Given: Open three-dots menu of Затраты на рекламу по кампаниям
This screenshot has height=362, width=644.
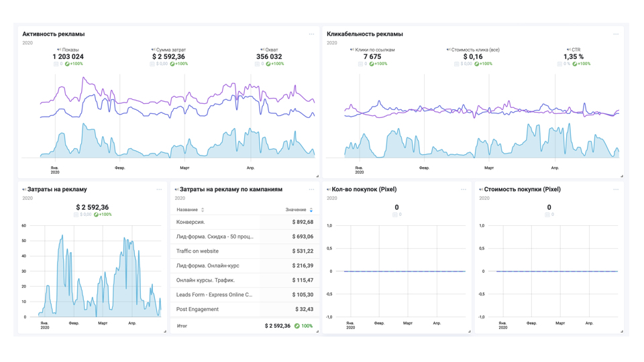Looking at the screenshot, I should pos(311,190).
